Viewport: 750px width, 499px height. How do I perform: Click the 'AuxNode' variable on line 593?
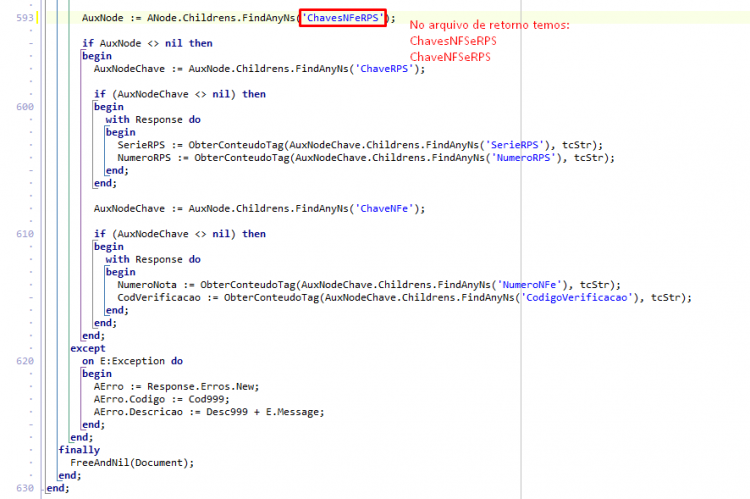click(102, 18)
